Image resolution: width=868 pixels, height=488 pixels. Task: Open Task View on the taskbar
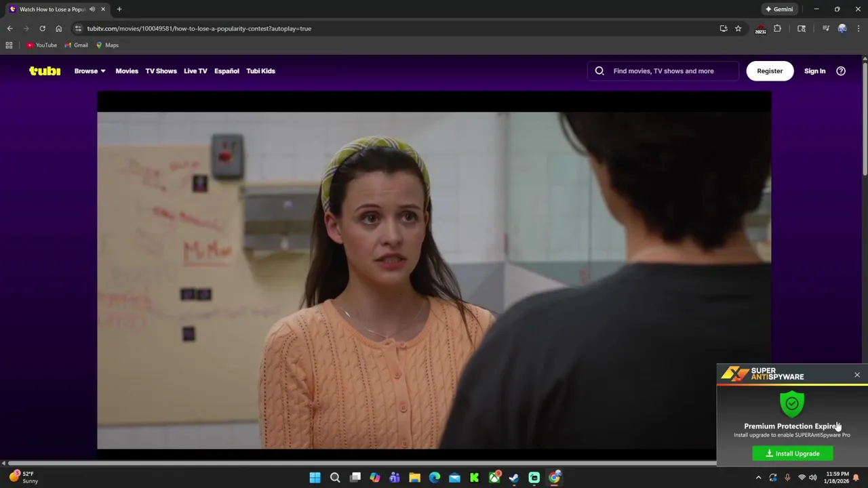click(x=355, y=478)
